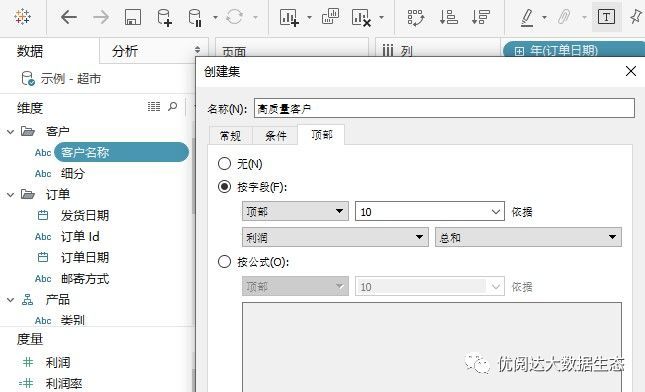Click the New worksheet icon

point(289,18)
